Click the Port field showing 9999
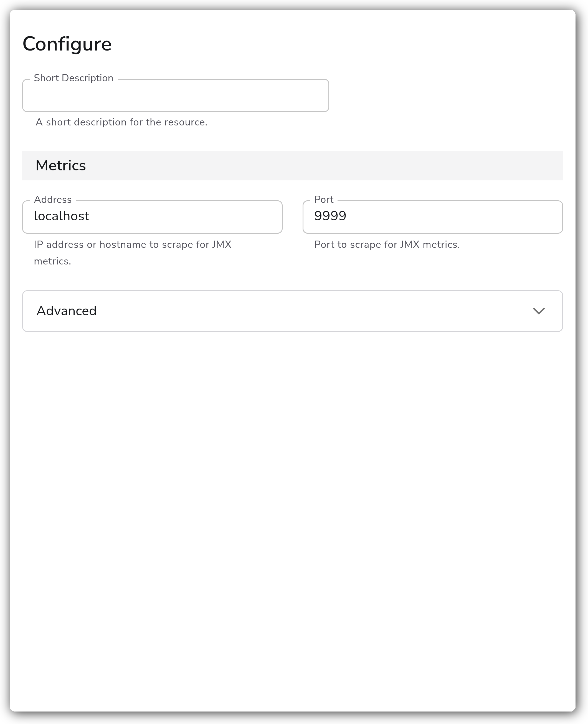The height and width of the screenshot is (724, 588). tap(432, 217)
